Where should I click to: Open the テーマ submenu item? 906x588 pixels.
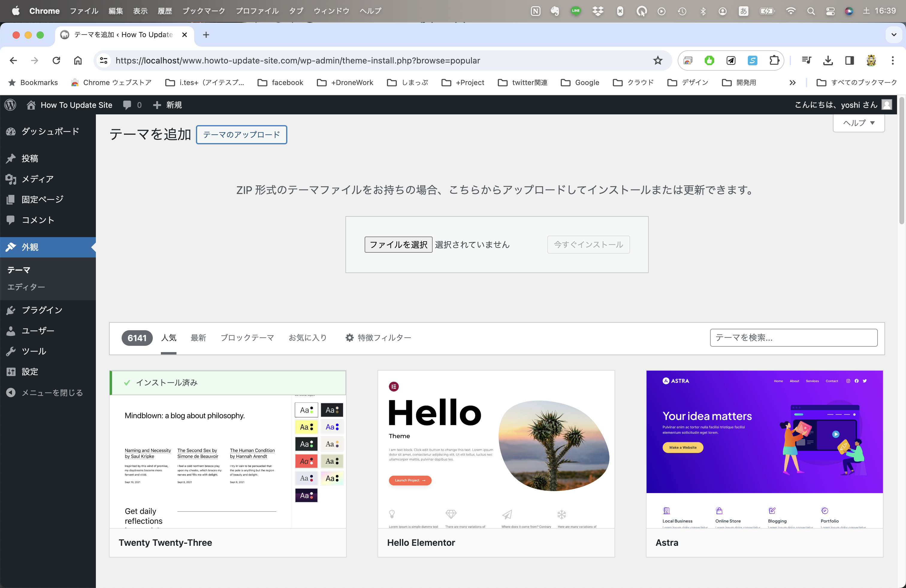(x=19, y=270)
